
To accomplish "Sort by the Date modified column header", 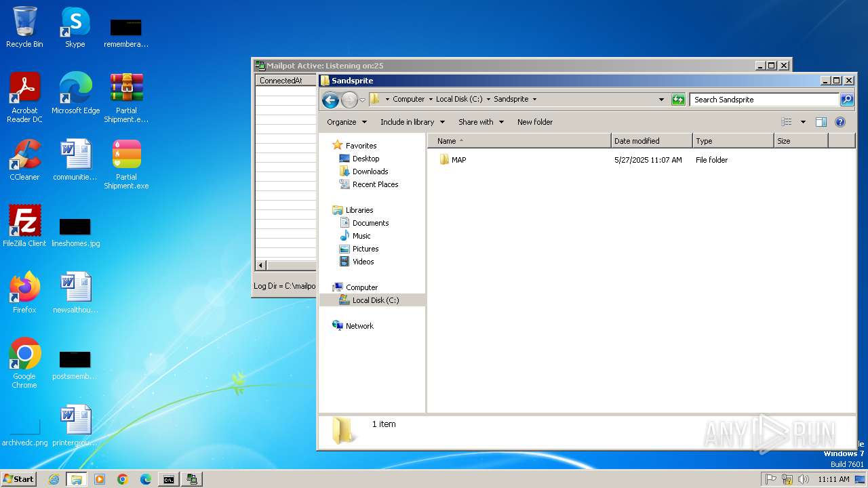I will tap(652, 141).
